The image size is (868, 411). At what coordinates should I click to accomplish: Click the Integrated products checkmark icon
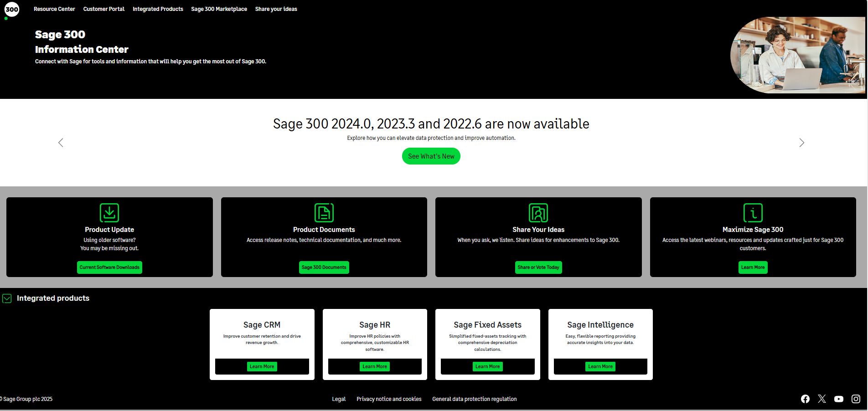[x=7, y=298]
